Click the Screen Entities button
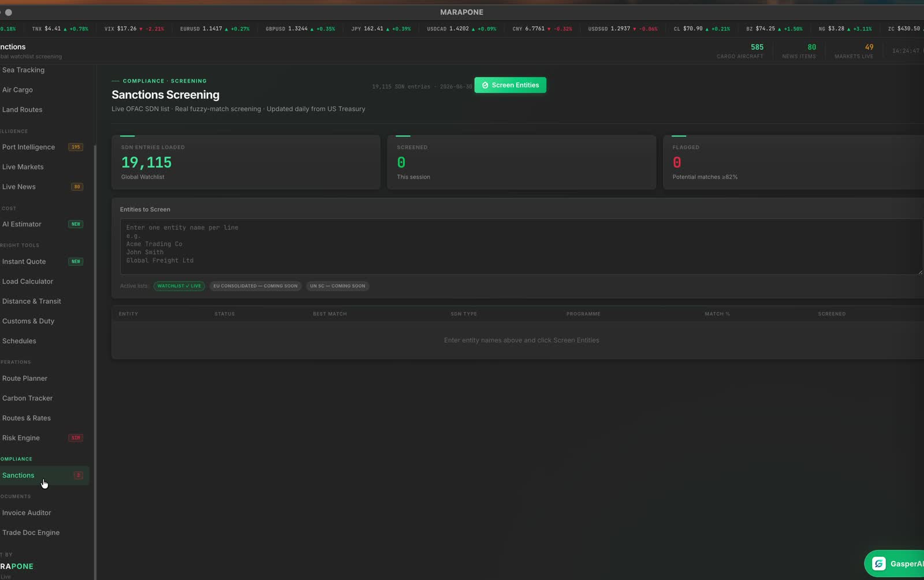924x580 pixels. click(x=510, y=85)
